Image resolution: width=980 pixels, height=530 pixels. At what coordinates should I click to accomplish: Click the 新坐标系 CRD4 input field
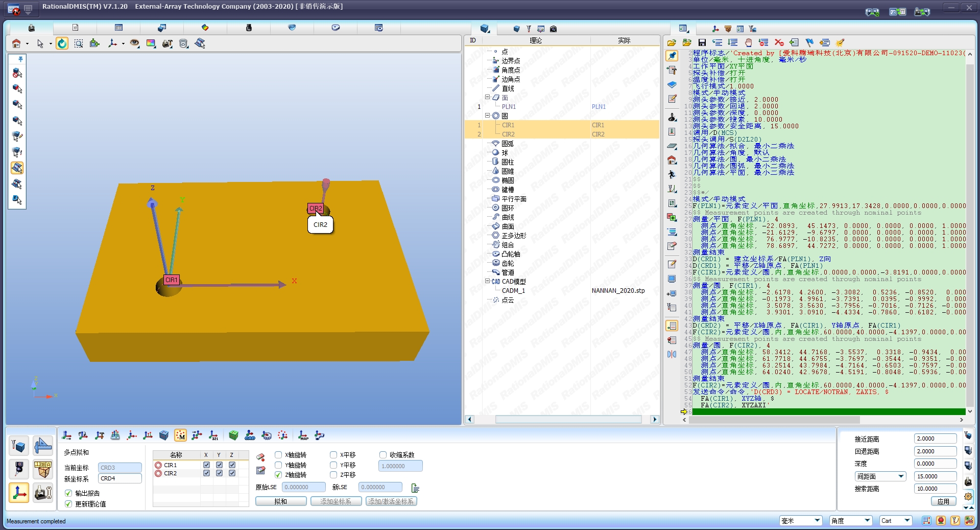tap(119, 478)
